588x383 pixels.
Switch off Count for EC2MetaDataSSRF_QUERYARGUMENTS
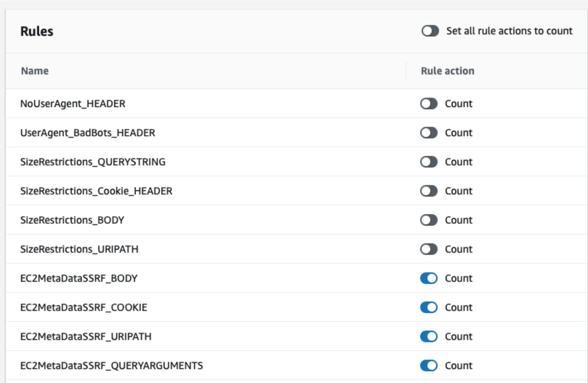point(428,365)
